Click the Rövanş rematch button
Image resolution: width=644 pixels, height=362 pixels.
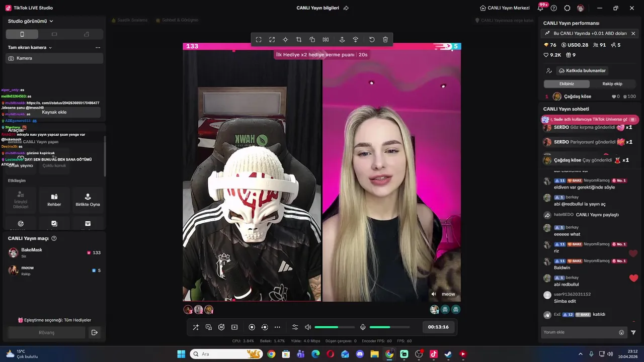(46, 332)
